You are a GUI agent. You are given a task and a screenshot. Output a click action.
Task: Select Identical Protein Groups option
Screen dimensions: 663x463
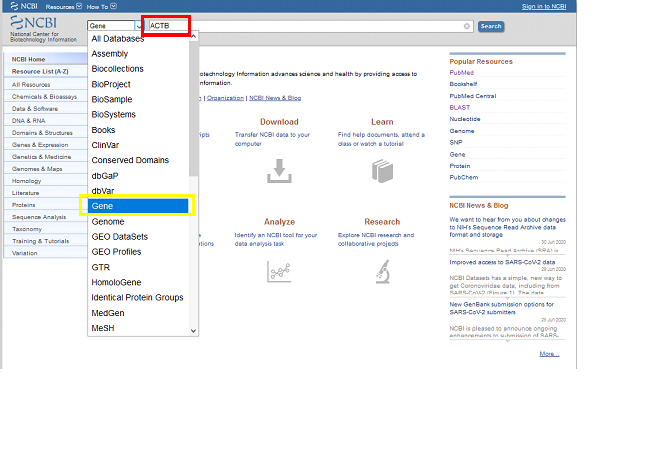138,298
